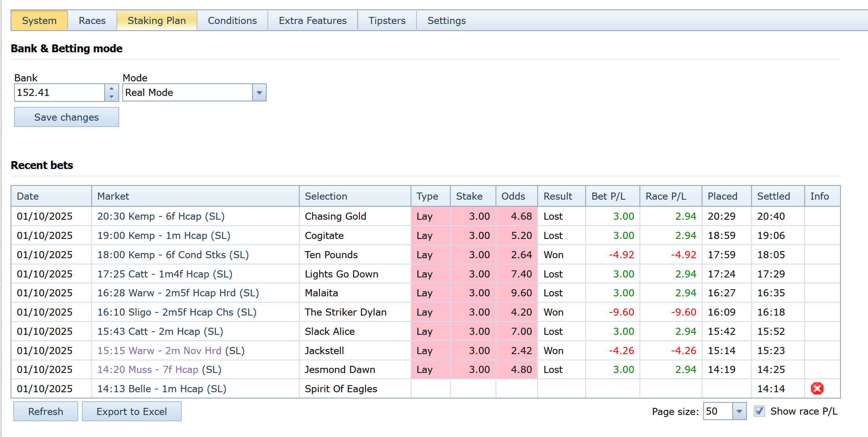Screen dimensions: 868x437
Task: Click in the Bank amount field
Action: pyautogui.click(x=59, y=93)
